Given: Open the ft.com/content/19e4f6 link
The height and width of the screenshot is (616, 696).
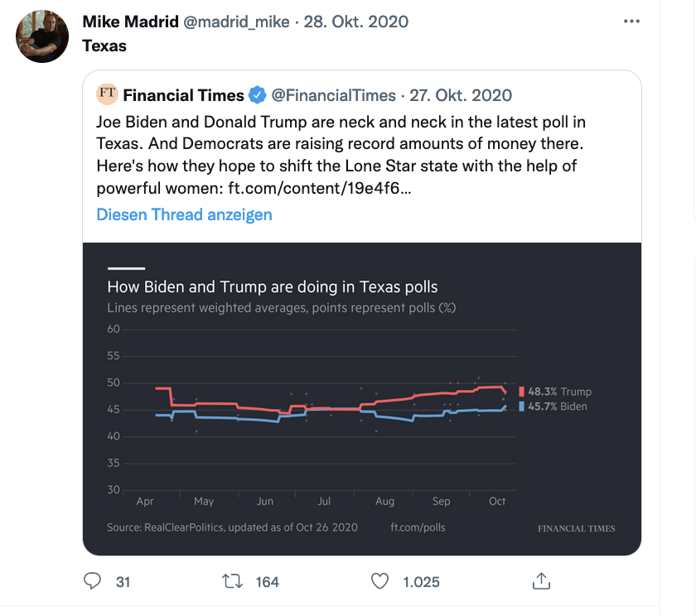Looking at the screenshot, I should (320, 188).
